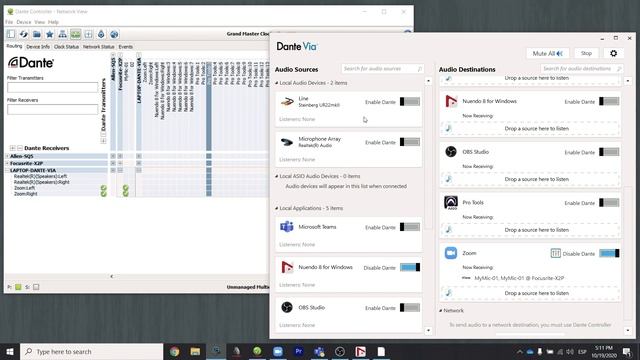Click the Nuendo 8 icon under Audio Destinations
The width and height of the screenshot is (640, 360).
pos(451,101)
